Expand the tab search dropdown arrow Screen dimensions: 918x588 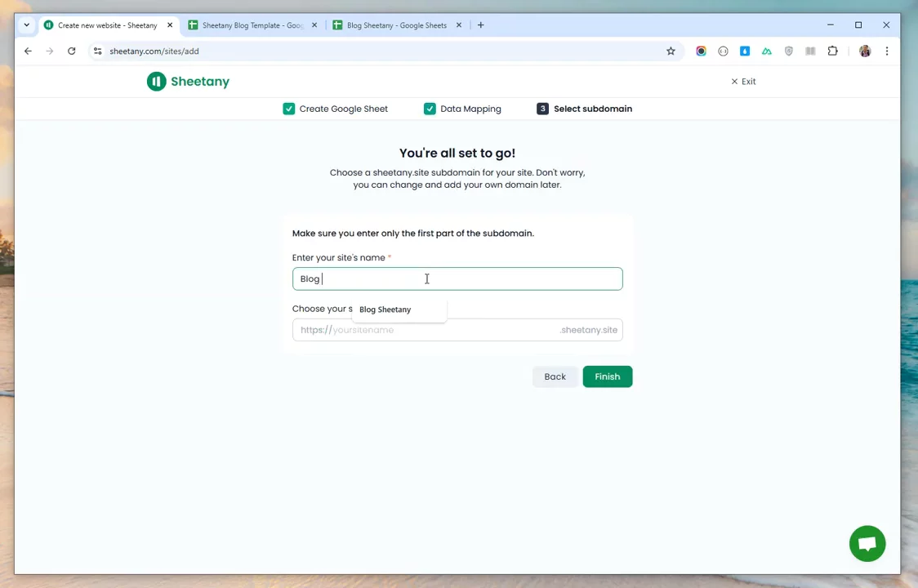click(x=26, y=25)
